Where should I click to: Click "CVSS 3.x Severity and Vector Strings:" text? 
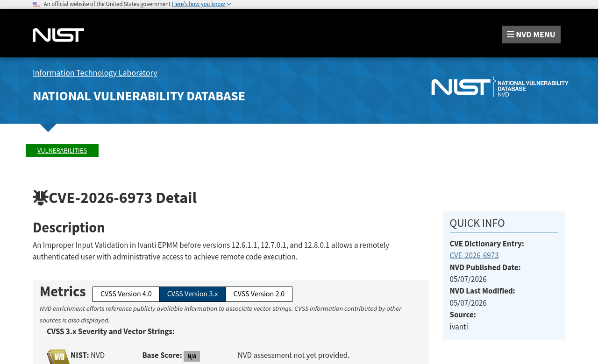[x=111, y=332]
